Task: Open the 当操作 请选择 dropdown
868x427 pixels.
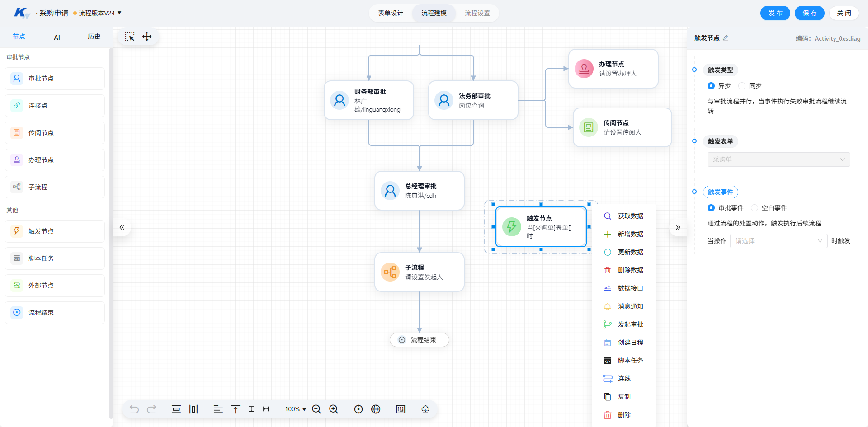Action: (x=778, y=241)
